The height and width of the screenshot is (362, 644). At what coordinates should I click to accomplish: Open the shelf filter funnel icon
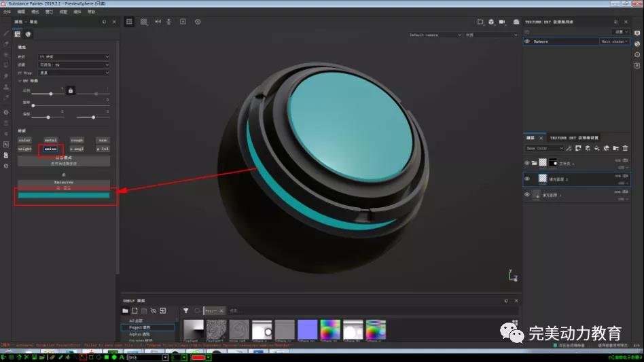coord(185,310)
